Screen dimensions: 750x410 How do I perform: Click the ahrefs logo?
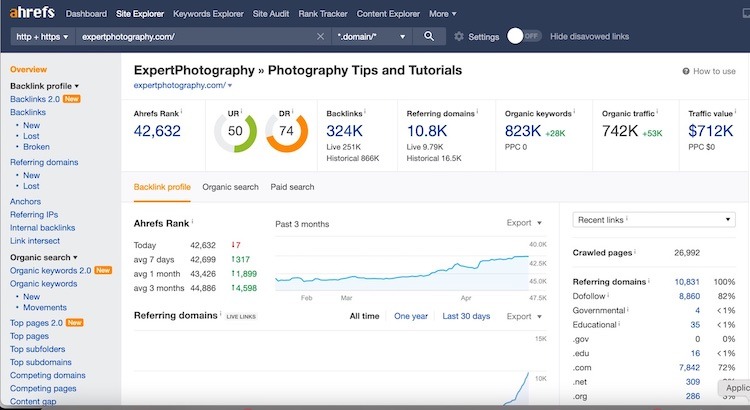32,13
